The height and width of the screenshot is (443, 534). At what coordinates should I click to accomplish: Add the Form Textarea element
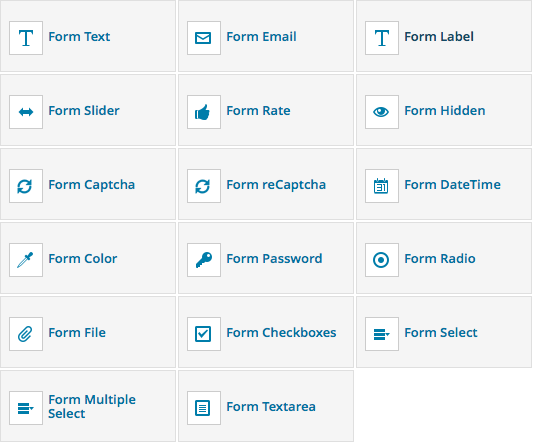point(266,406)
